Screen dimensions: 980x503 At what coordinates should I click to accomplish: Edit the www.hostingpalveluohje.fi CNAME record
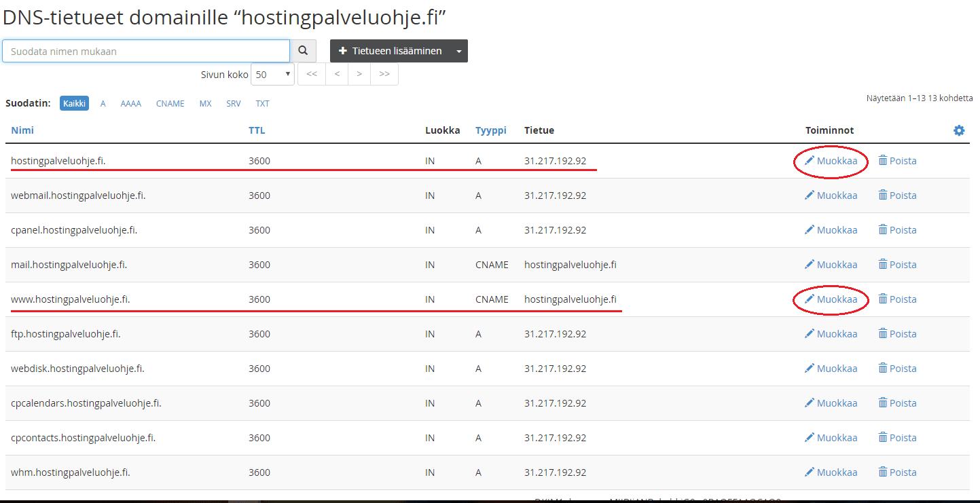[x=831, y=299]
